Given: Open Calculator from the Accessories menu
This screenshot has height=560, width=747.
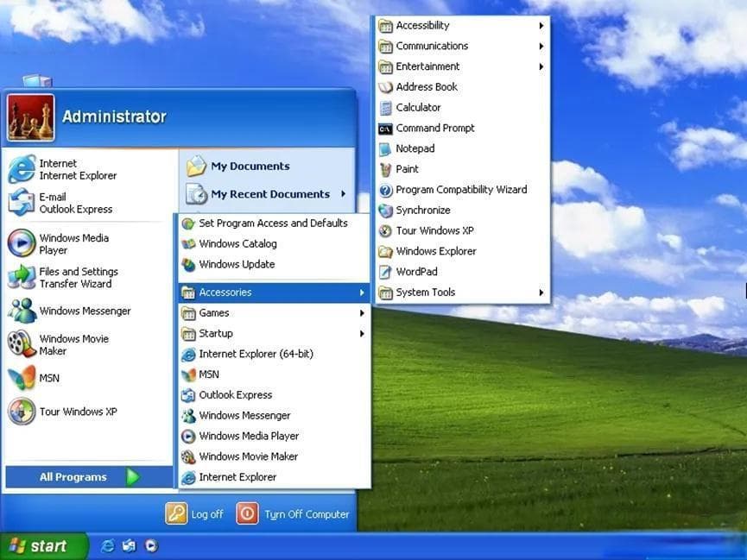Looking at the screenshot, I should pos(463,108).
